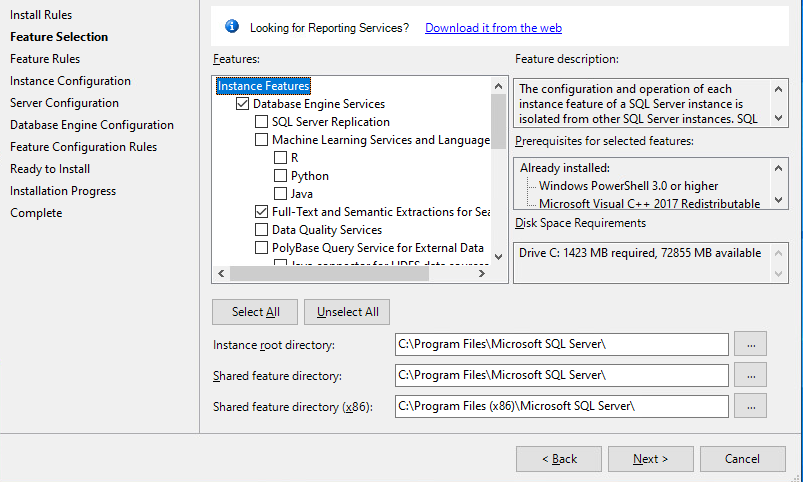
Task: Tick the Java checkbox
Action: (x=280, y=194)
